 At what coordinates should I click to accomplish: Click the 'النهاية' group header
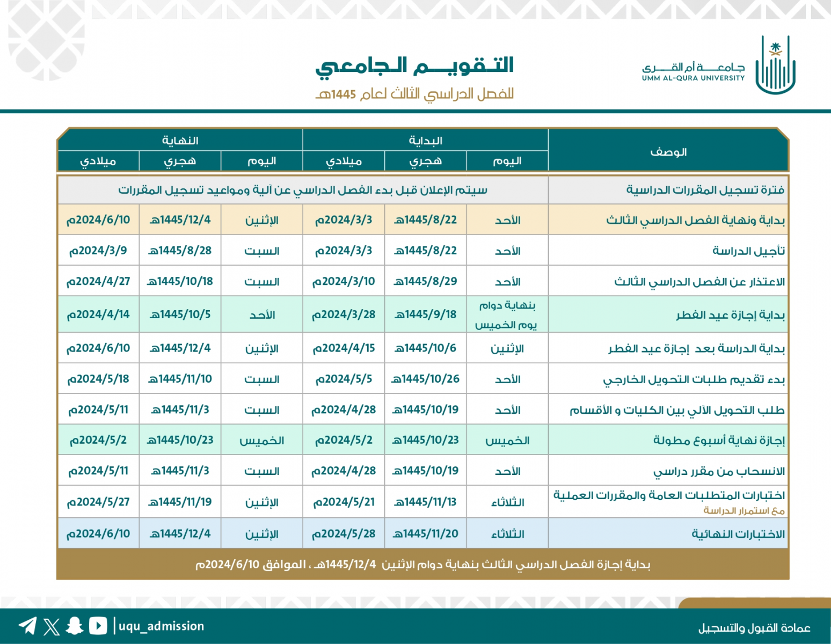180,141
